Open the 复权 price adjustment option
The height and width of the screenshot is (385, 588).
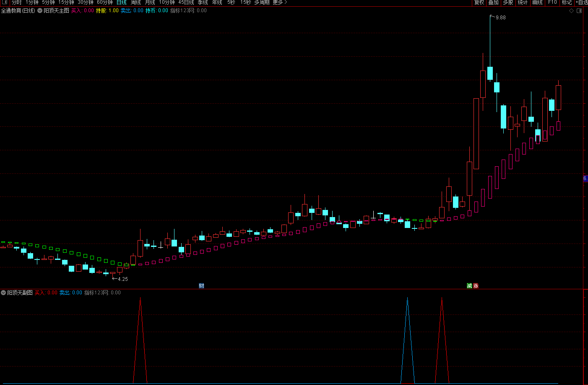[x=479, y=2]
